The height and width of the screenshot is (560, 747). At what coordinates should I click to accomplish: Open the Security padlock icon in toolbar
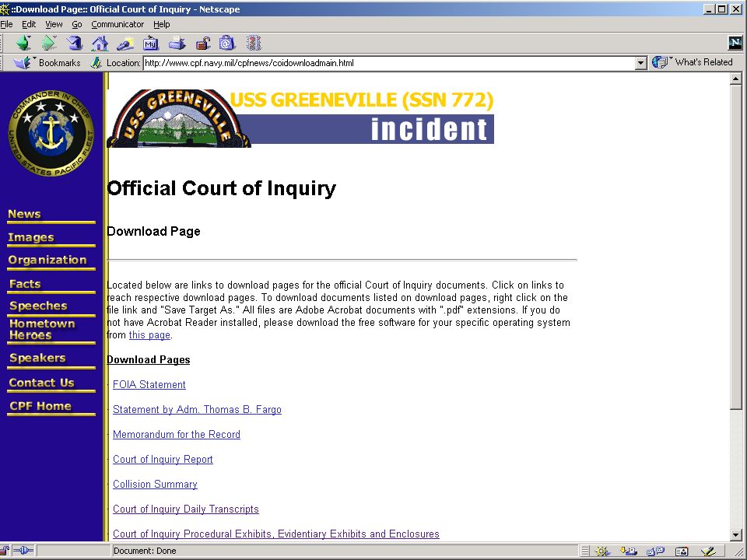click(x=202, y=44)
